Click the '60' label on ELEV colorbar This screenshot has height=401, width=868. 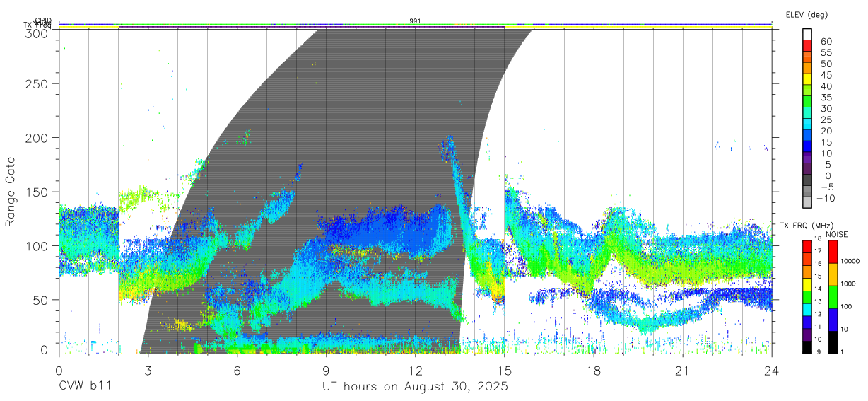point(826,42)
